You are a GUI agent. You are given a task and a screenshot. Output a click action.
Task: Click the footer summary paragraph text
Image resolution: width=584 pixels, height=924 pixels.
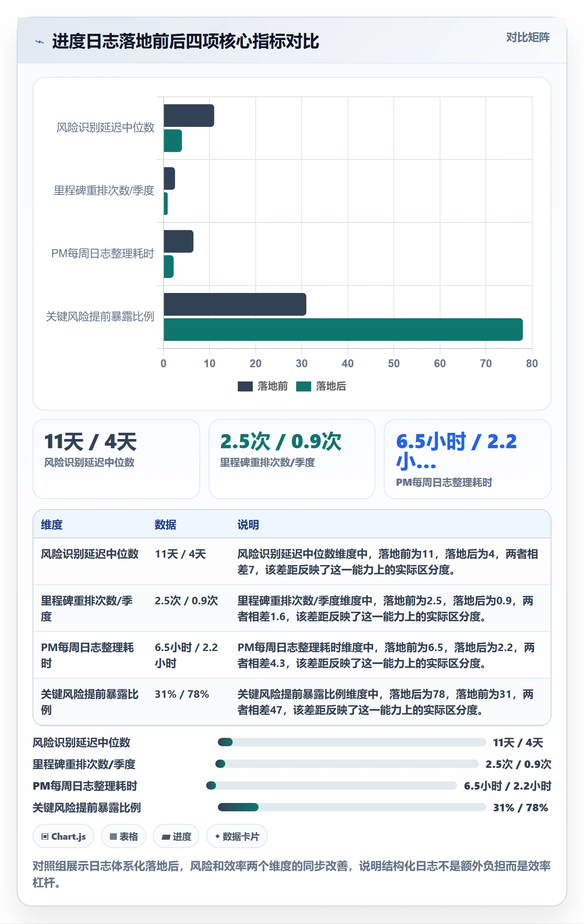point(292,874)
